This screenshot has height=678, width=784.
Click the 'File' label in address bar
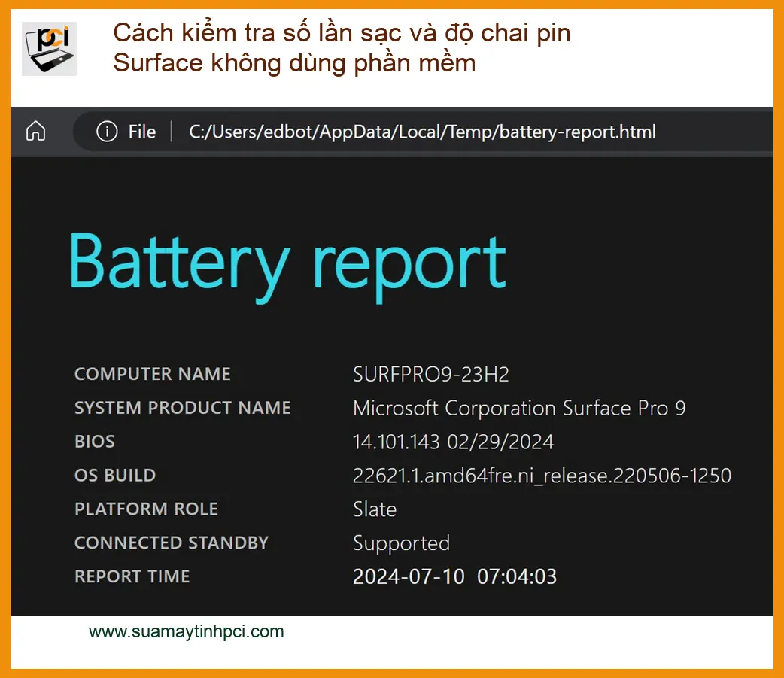(x=142, y=132)
